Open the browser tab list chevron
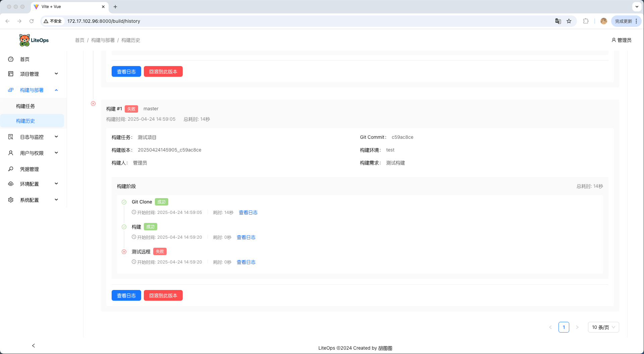The width and height of the screenshot is (644, 354). [637, 7]
